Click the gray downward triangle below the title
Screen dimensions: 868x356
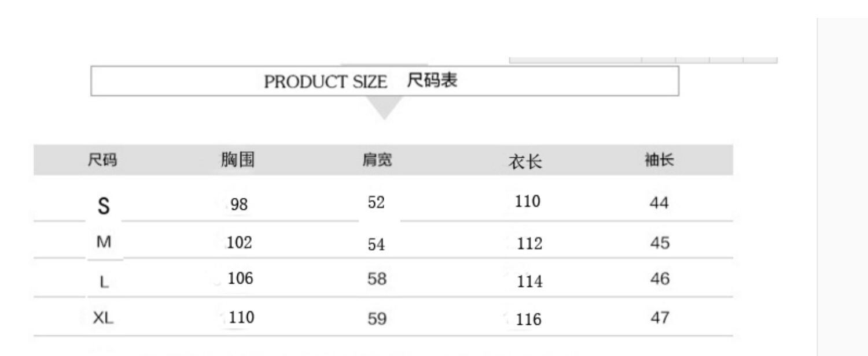pos(383,107)
